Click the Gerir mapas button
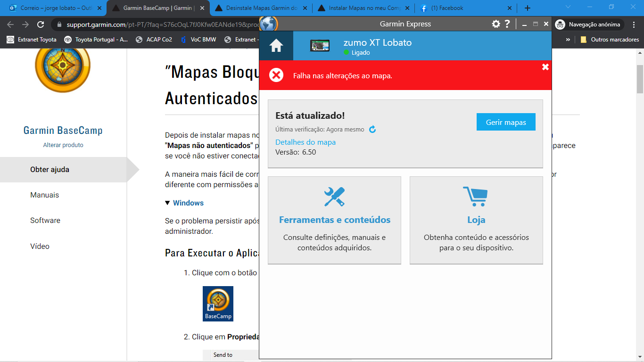This screenshot has height=362, width=644. (506, 122)
